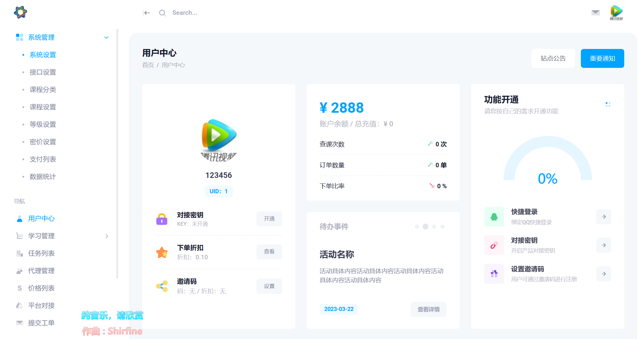
Task: Click the search magnifier icon
Action: (162, 13)
